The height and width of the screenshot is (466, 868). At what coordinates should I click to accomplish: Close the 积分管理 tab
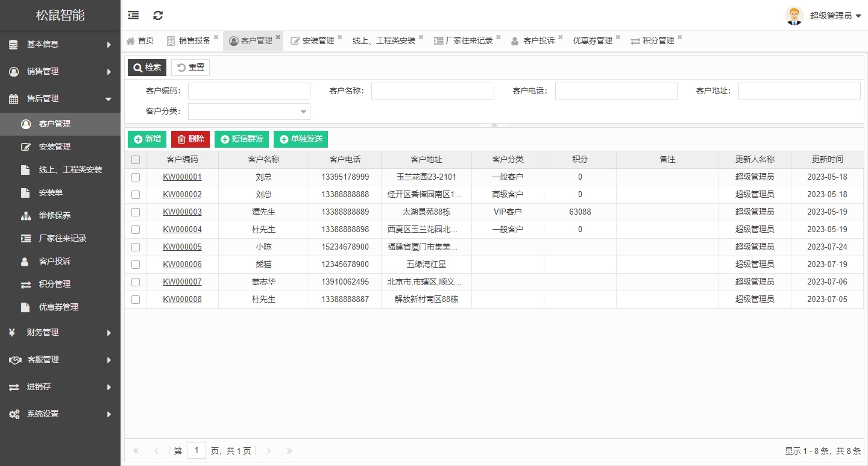coord(679,37)
